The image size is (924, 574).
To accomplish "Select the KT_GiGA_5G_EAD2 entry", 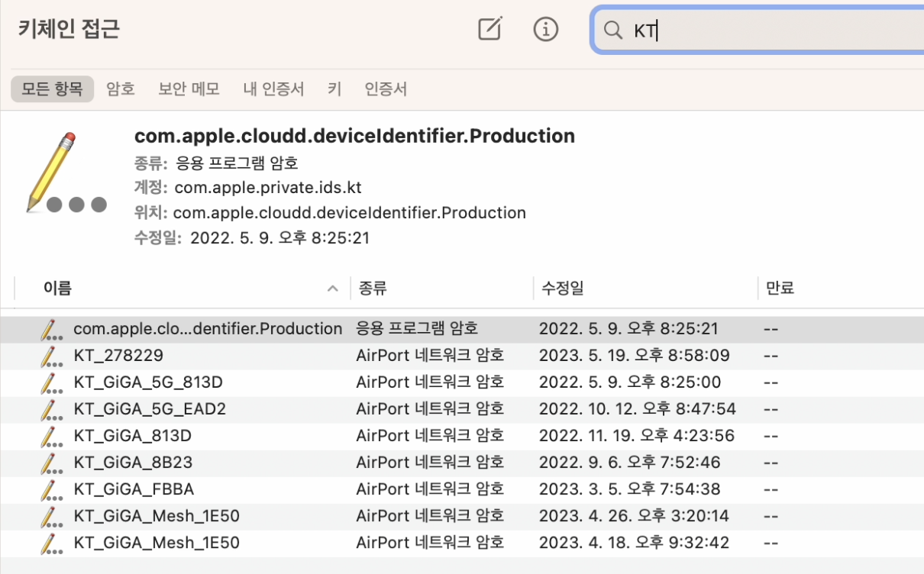I will [462, 409].
